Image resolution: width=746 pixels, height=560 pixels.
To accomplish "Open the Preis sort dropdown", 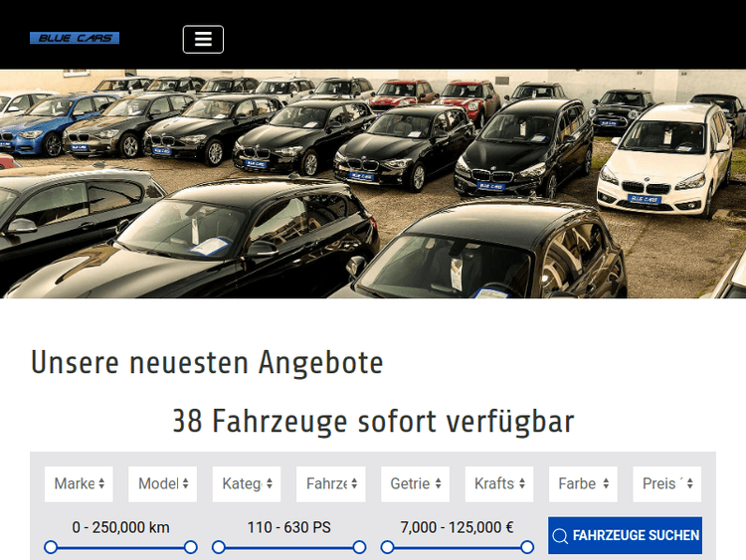I will (667, 483).
